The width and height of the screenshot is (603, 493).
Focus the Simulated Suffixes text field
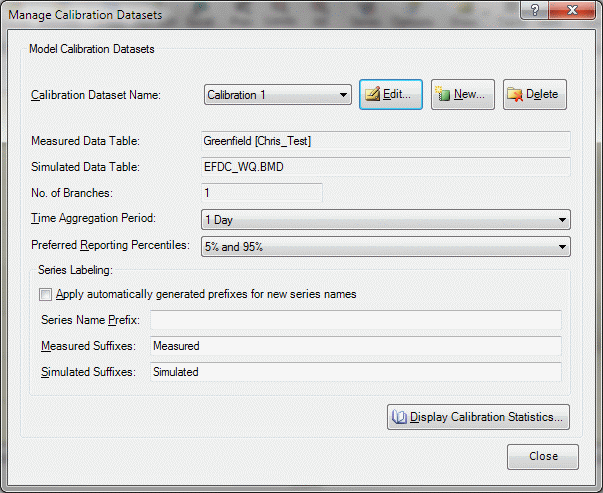[x=355, y=372]
